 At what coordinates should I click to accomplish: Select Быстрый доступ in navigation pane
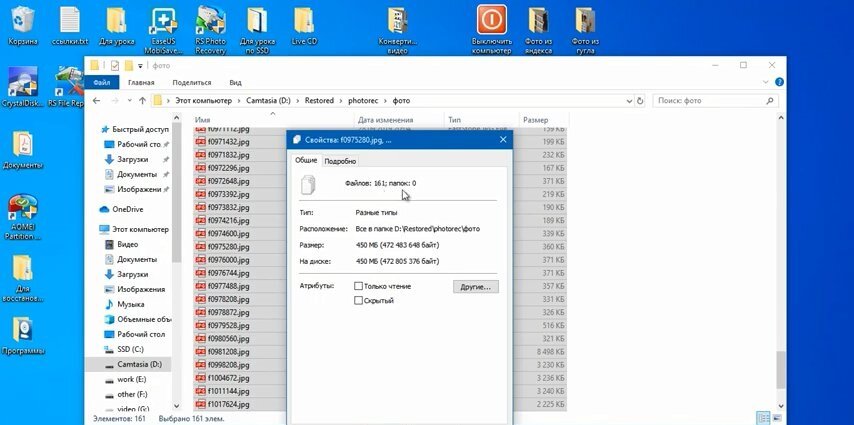136,130
